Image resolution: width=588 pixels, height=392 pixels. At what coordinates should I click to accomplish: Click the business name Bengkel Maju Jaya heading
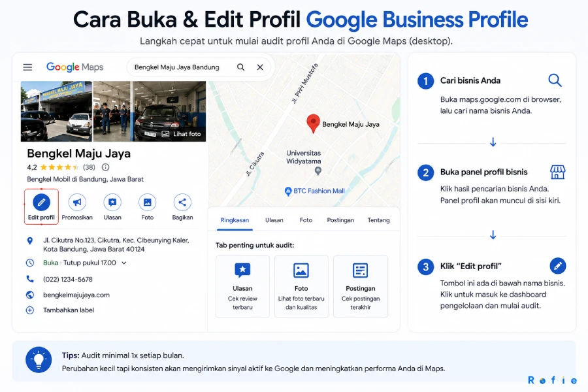tap(79, 154)
